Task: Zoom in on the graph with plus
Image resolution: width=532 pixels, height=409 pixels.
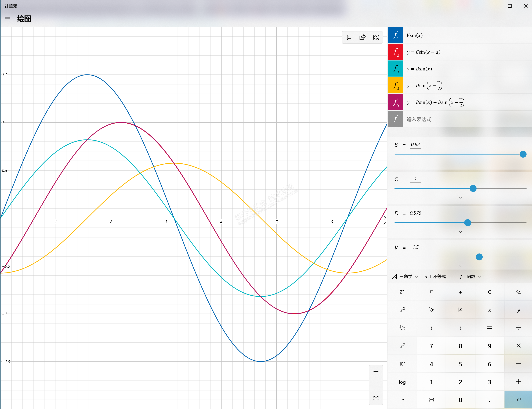Action: [x=376, y=372]
